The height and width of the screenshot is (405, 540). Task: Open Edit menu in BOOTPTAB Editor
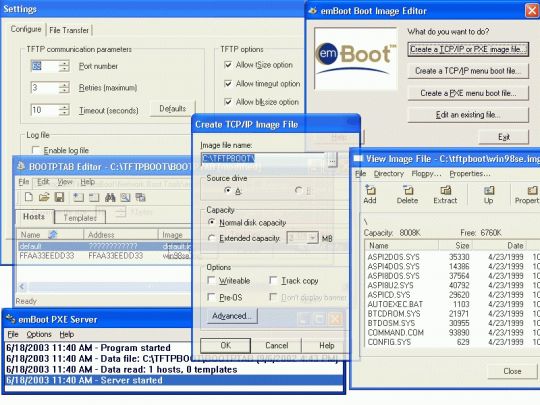coord(43,182)
